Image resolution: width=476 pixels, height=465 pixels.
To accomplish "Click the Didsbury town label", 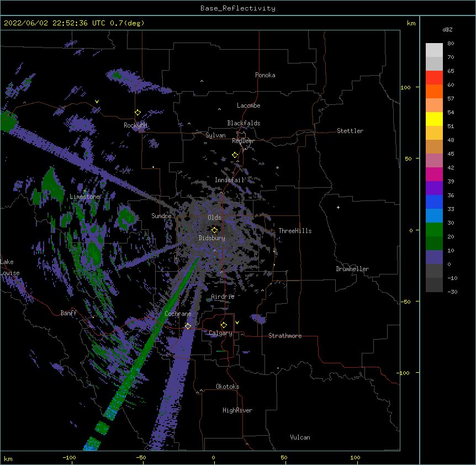I will tap(212, 238).
